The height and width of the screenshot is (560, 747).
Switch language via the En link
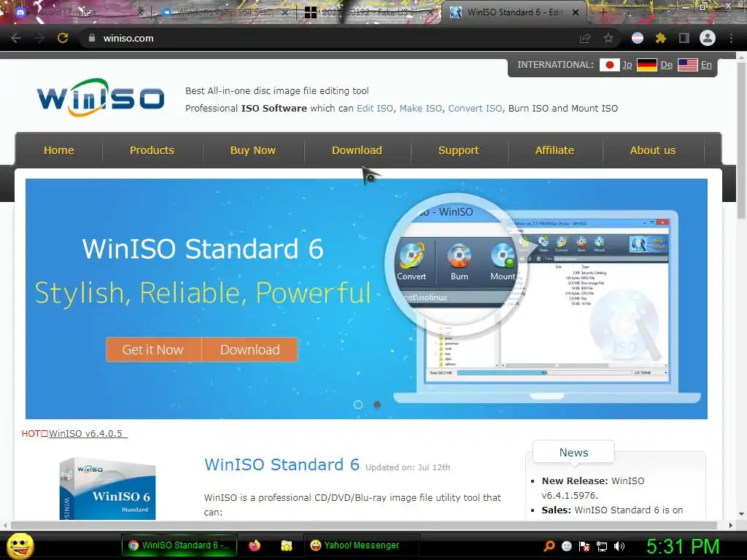[706, 65]
